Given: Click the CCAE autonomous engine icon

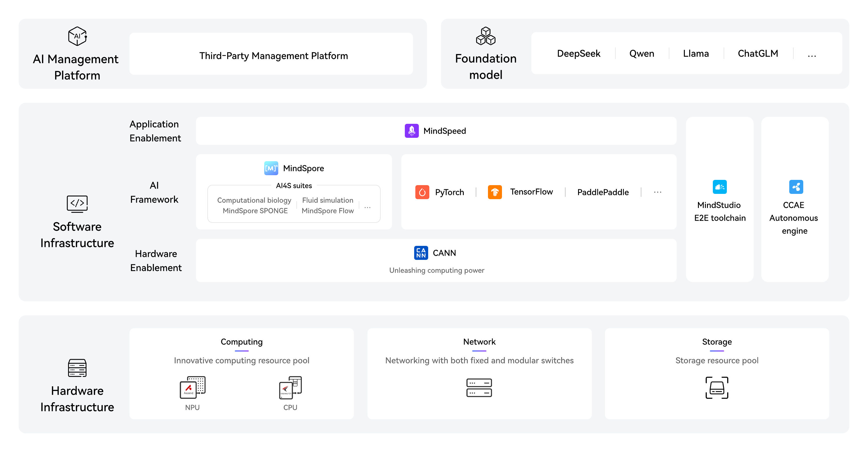Looking at the screenshot, I should [x=796, y=187].
